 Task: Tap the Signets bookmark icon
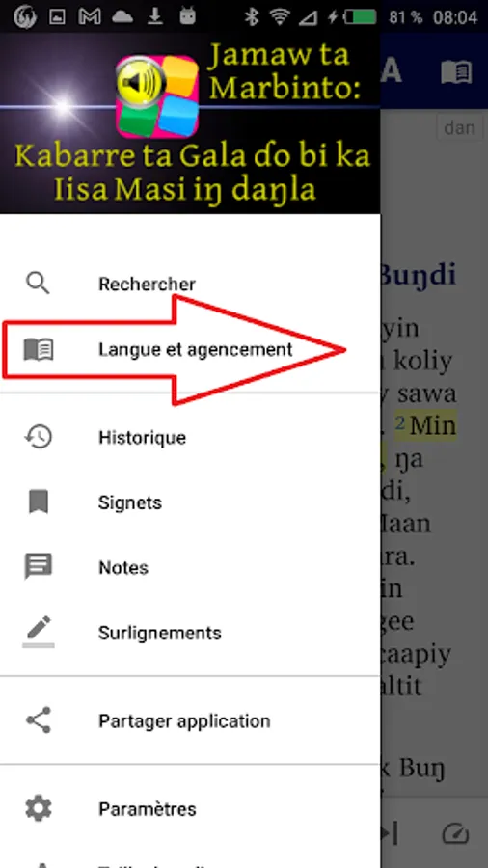[39, 502]
